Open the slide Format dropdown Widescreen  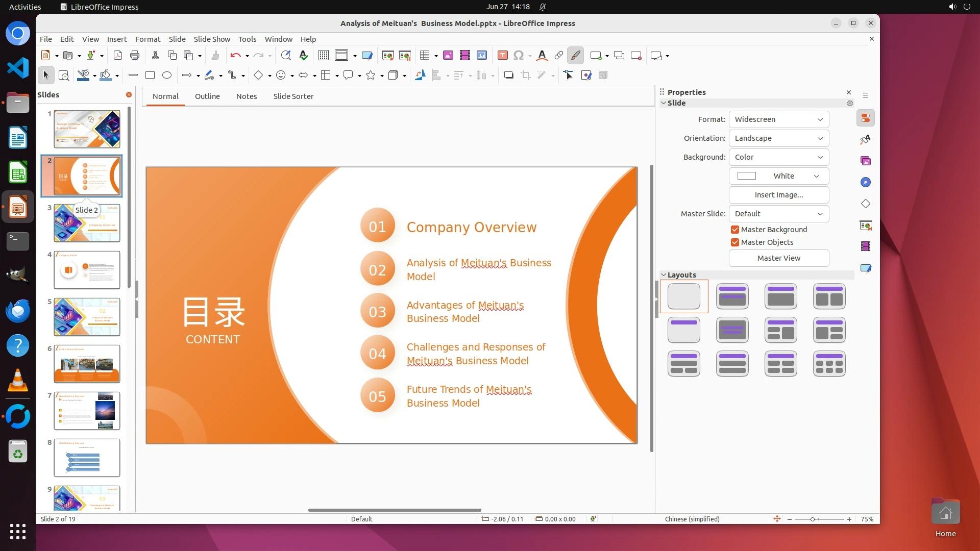pos(778,119)
